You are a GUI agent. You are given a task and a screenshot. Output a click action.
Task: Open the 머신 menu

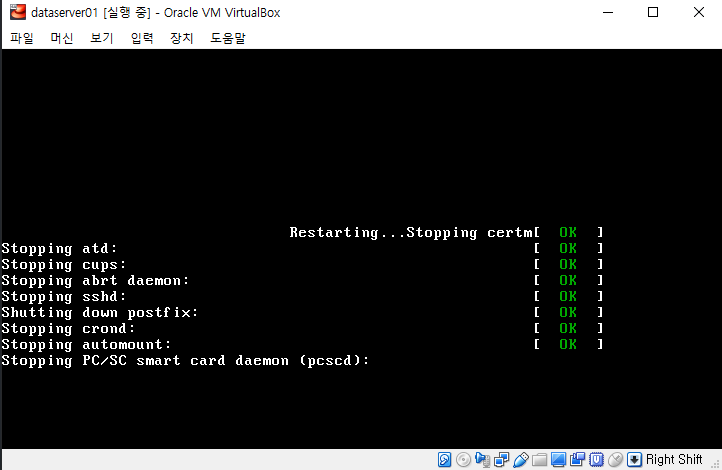pos(62,38)
